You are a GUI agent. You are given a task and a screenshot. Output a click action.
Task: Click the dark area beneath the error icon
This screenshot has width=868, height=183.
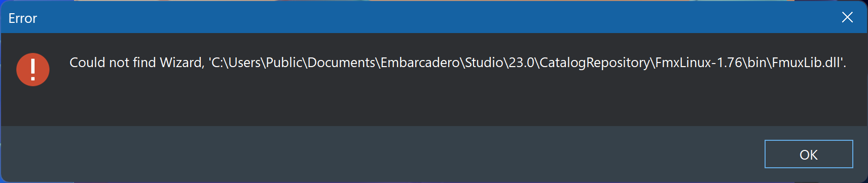point(33,107)
